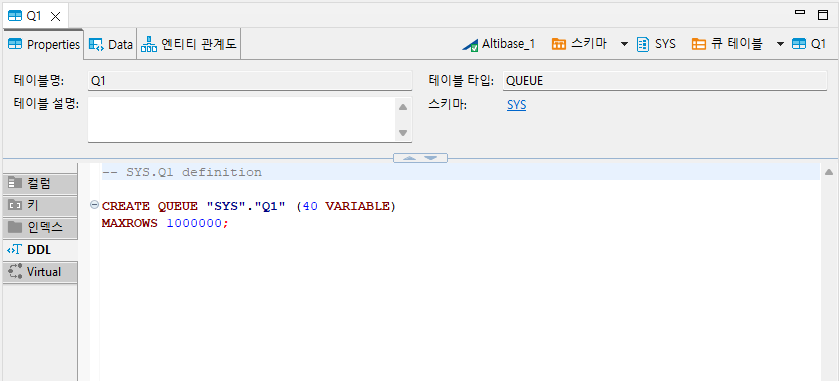Close the Q1 editor tab
The image size is (839, 381).
pos(55,16)
